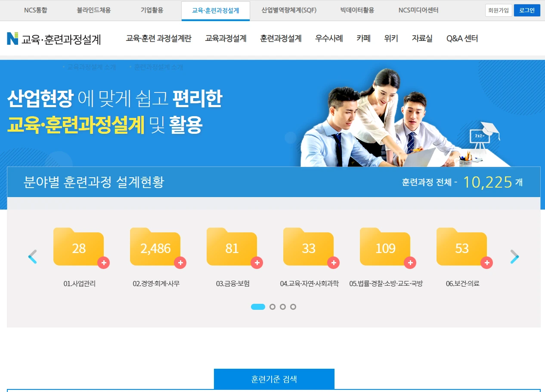Show next folders with right carousel arrow
The image size is (545, 392).
point(514,256)
